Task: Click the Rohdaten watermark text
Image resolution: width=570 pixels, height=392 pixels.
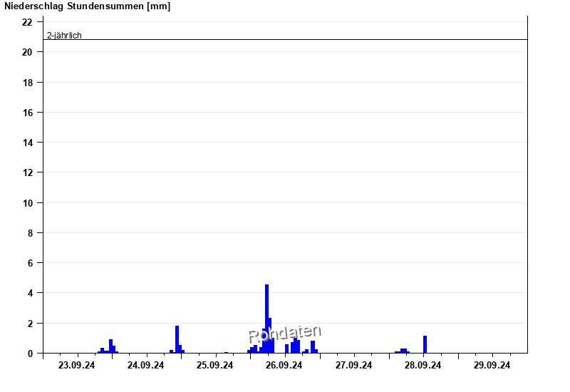Action: (285, 333)
